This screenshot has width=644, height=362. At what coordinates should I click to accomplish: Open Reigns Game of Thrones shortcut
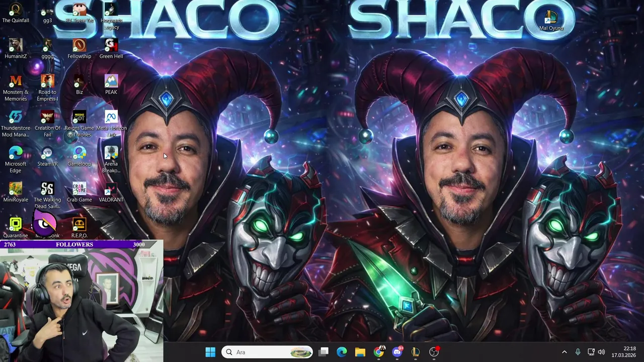tap(79, 124)
